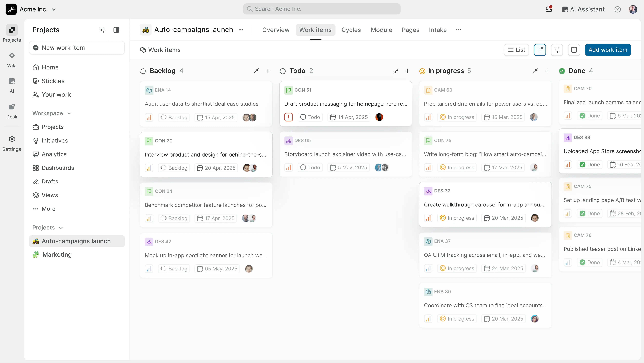Toggle the active filters view button
The height and width of the screenshot is (363, 644).
540,50
